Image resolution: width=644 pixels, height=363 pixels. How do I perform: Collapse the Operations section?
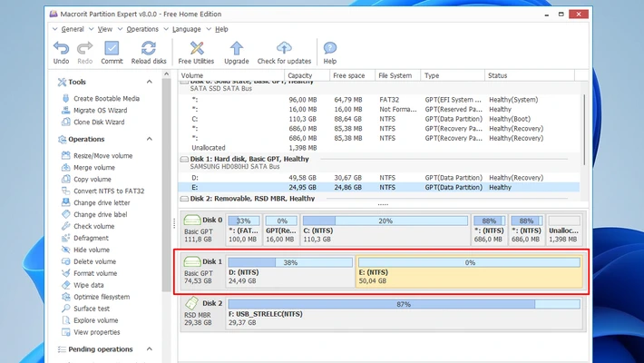pyautogui.click(x=150, y=139)
